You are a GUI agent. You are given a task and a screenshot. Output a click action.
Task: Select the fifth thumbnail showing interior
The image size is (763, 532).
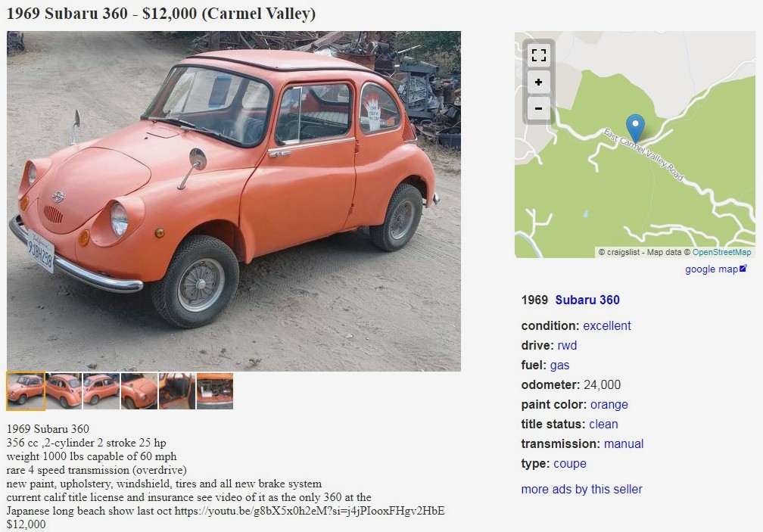[x=177, y=391]
